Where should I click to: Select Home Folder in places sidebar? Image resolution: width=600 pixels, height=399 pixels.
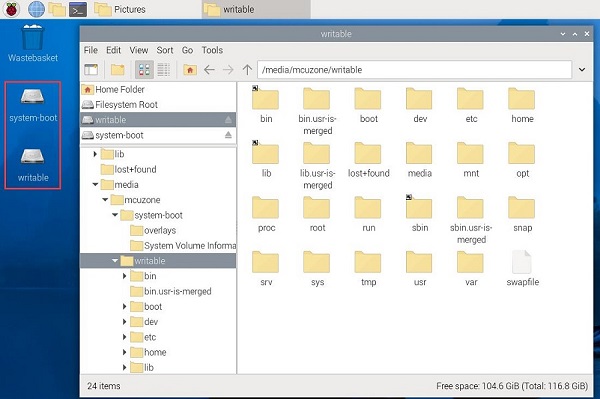click(158, 90)
